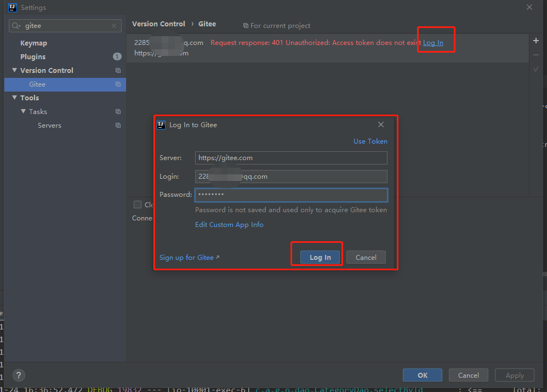The width and height of the screenshot is (547, 392).
Task: Click the minus icon to remove the account
Action: [x=535, y=54]
